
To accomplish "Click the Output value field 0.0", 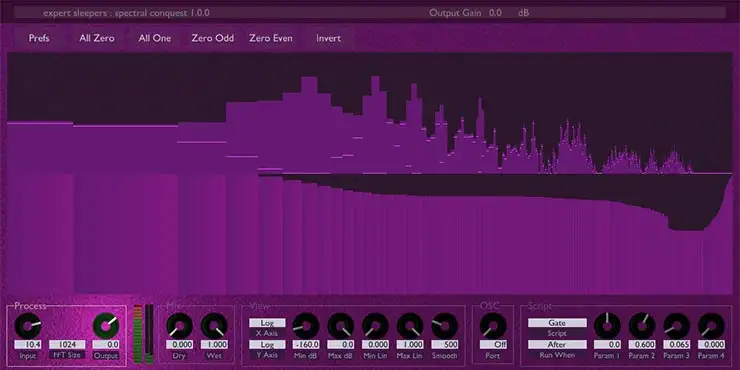I will coord(106,345).
